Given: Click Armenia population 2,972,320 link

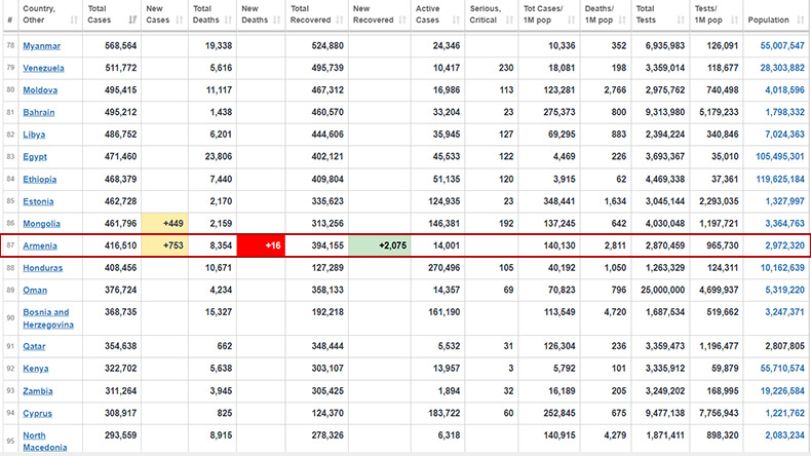Looking at the screenshot, I should [x=785, y=246].
